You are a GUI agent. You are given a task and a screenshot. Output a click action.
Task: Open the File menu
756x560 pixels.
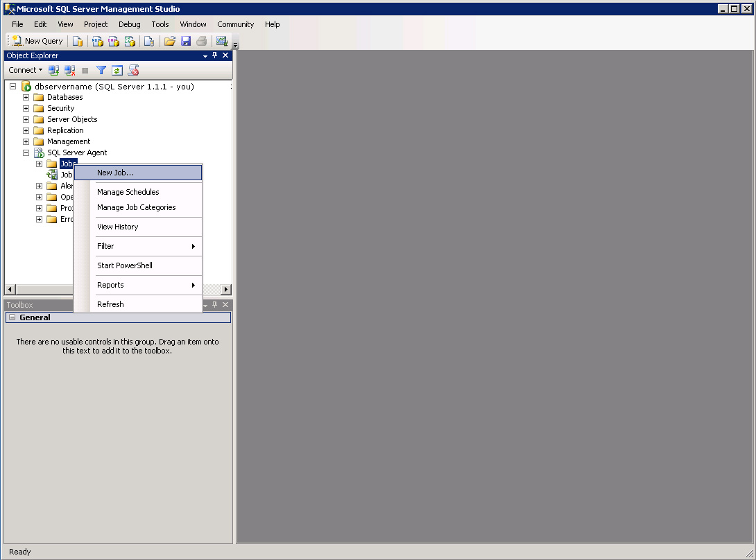coord(17,24)
